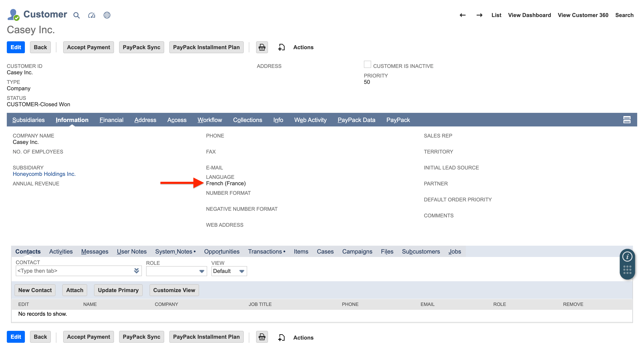Click the print icon near Actions

tap(262, 47)
